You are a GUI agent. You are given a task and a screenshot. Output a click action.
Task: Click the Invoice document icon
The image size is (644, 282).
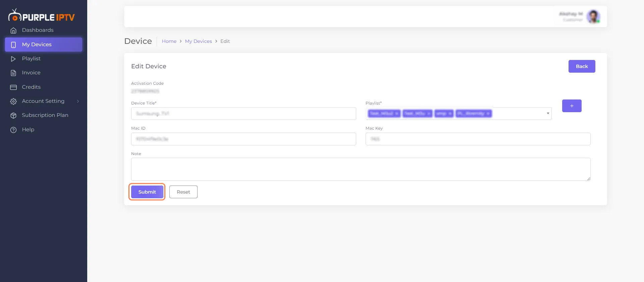pos(13,73)
